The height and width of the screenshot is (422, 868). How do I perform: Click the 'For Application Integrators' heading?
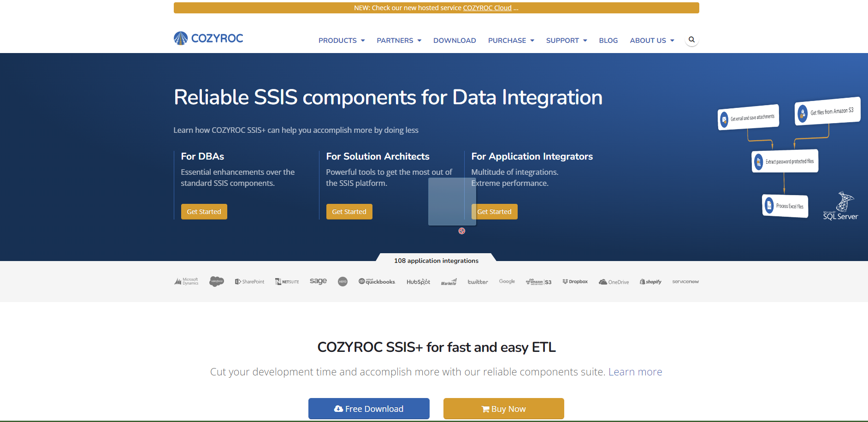point(532,156)
